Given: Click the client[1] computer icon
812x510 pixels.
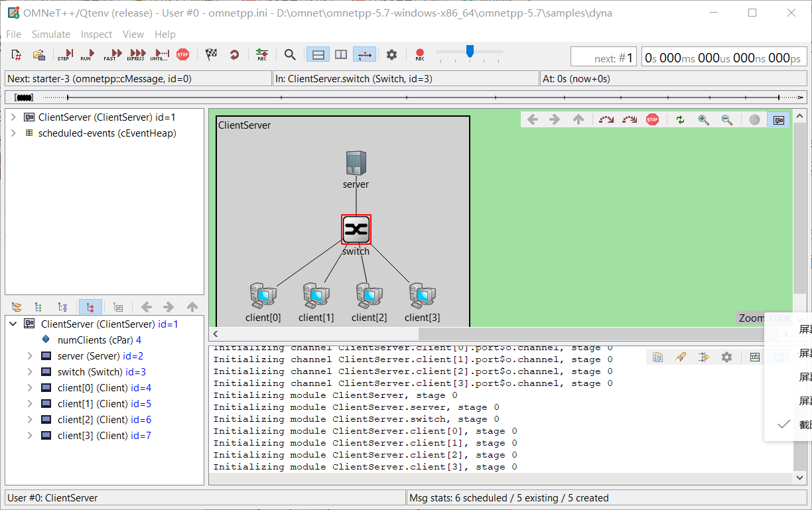Looking at the screenshot, I should pyautogui.click(x=316, y=296).
